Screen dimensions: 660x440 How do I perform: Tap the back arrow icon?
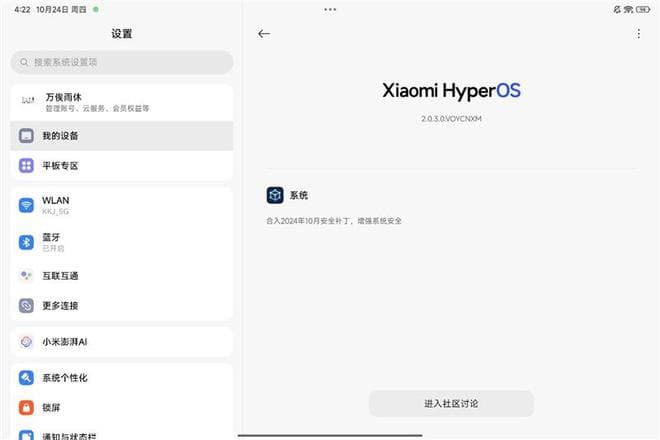coord(264,34)
